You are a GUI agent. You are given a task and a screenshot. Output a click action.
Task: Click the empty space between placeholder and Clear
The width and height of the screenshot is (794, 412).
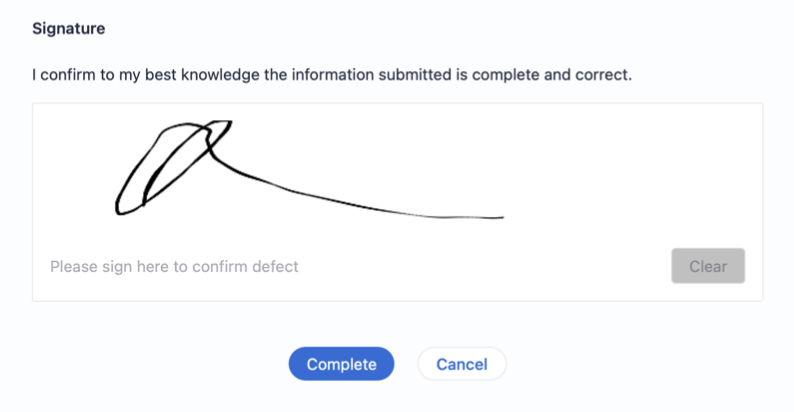click(x=480, y=267)
